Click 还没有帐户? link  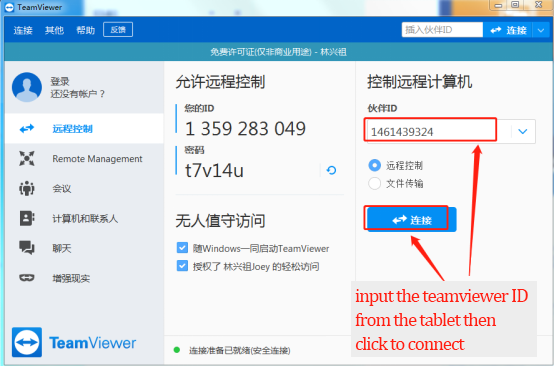pos(77,94)
